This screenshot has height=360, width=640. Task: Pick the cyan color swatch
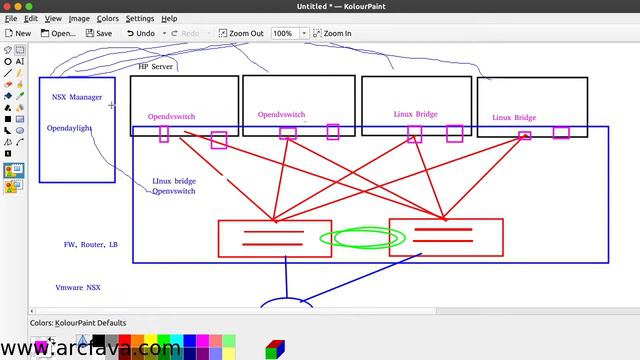[177, 341]
